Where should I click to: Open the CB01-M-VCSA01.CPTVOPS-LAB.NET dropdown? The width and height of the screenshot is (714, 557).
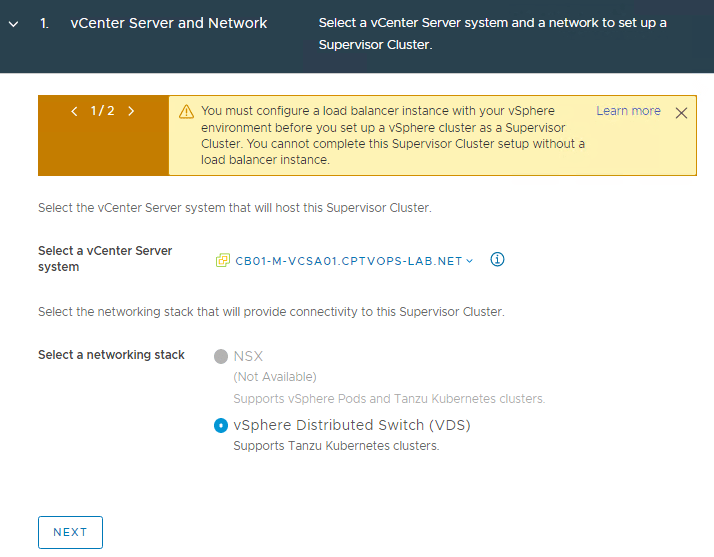point(348,261)
